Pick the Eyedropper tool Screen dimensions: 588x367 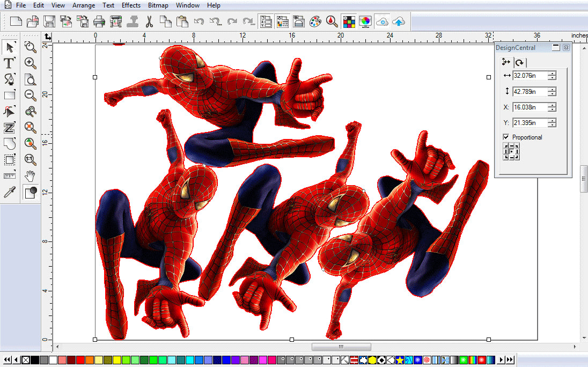coord(9,192)
